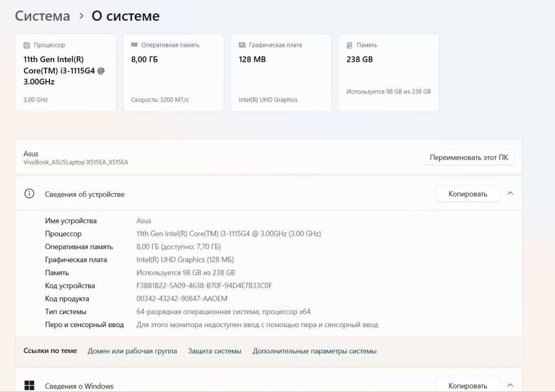Screen dimensions: 555x392
Task: Click the storage drive icon in the Память card
Action: pyautogui.click(x=349, y=45)
